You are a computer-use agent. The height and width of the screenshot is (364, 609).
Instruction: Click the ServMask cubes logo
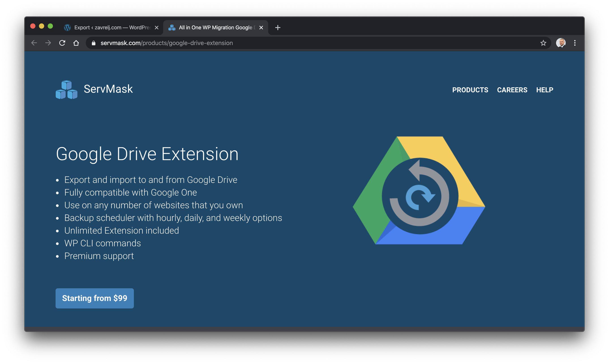tap(66, 90)
